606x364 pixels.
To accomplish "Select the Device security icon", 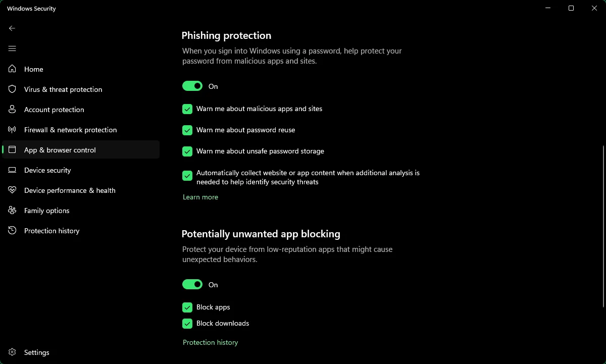I will [x=12, y=170].
